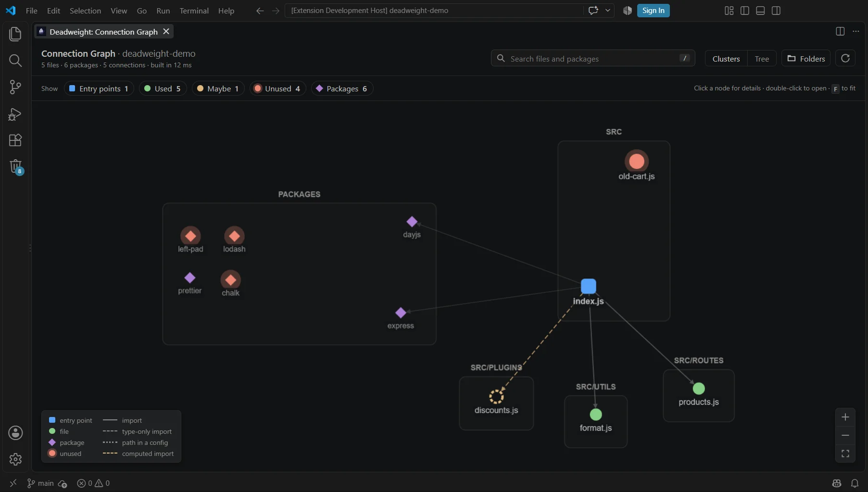Open Copilot status icon in status bar
This screenshot has height=492, width=868.
(x=837, y=483)
